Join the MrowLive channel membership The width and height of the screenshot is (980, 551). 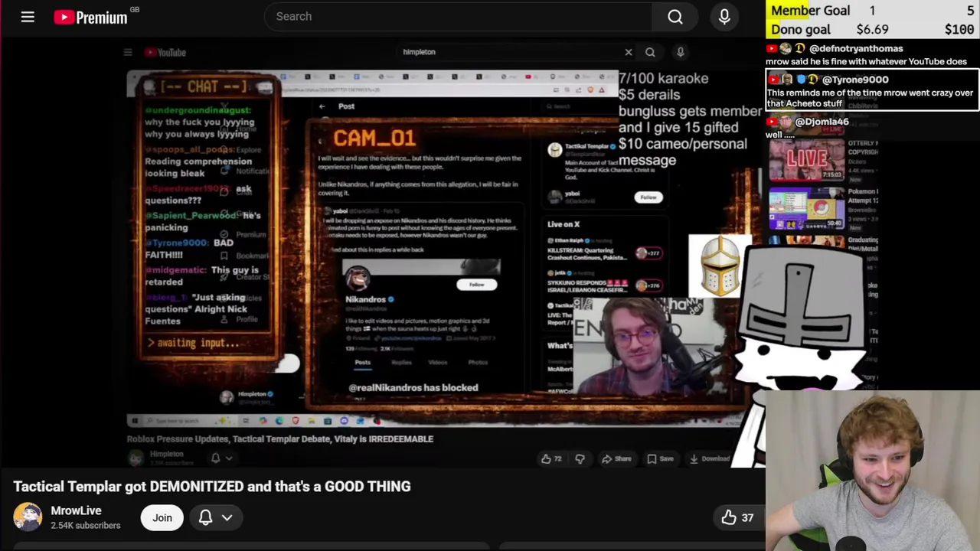point(162,517)
